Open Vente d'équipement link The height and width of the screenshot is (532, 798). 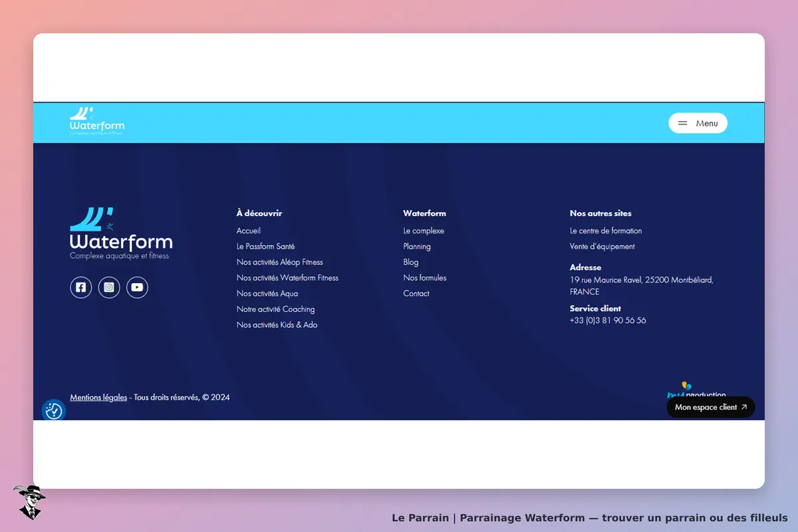point(602,246)
